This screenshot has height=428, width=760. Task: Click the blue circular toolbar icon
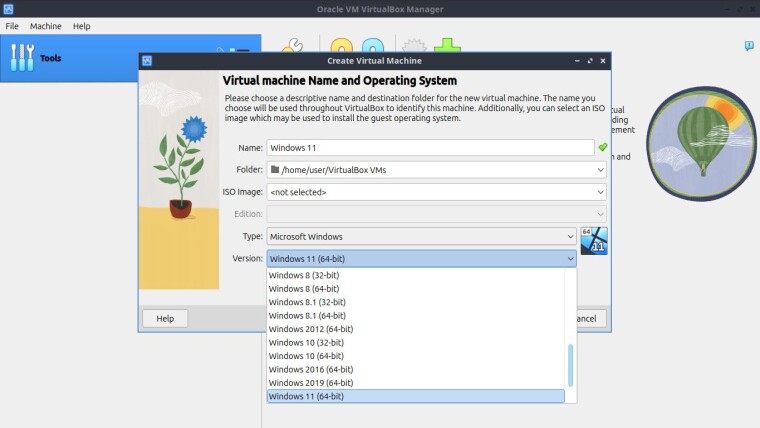(x=373, y=46)
